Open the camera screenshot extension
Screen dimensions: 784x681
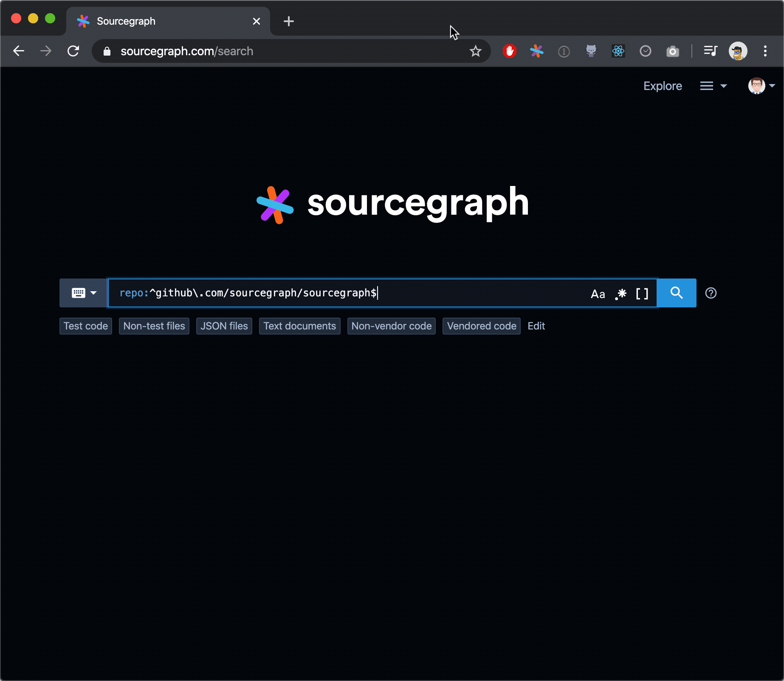(x=672, y=51)
